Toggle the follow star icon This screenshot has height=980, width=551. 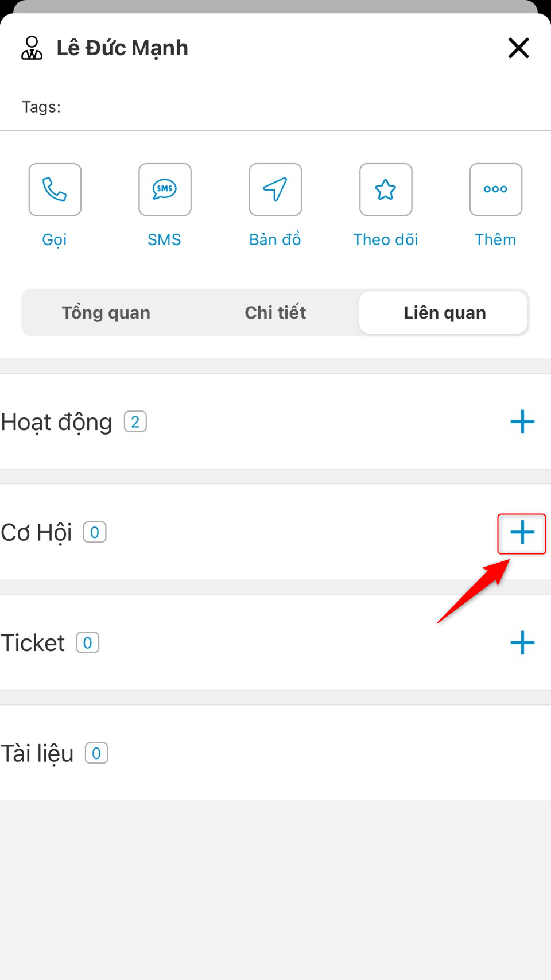tap(386, 189)
